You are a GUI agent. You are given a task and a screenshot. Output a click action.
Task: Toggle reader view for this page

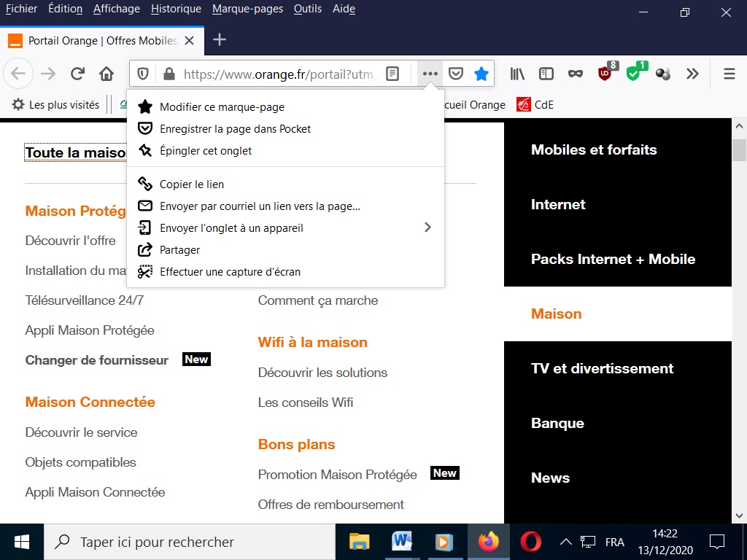[x=392, y=74]
